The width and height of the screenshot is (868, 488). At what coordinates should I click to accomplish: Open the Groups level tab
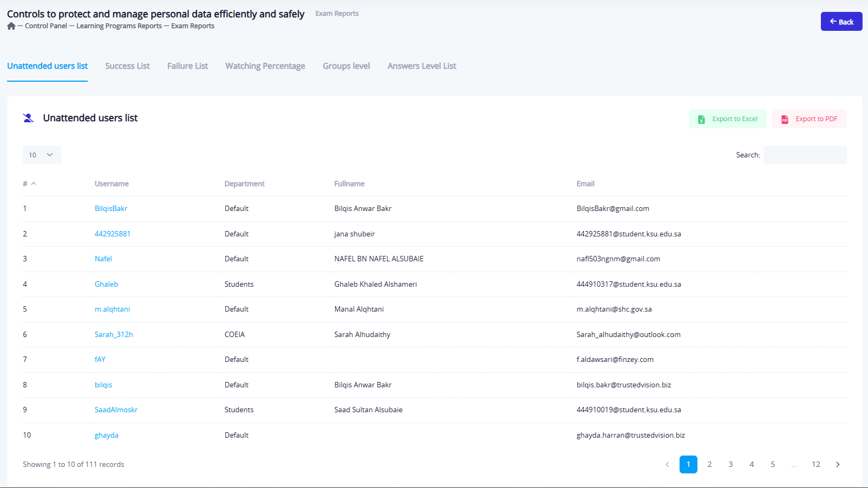[x=346, y=66]
